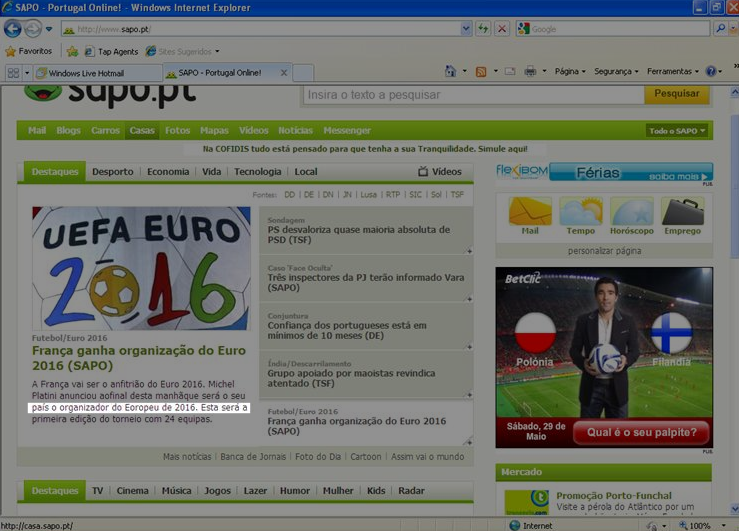Switch to the Tecnologia news tab
Screen dimensions: 739x531
257,172
